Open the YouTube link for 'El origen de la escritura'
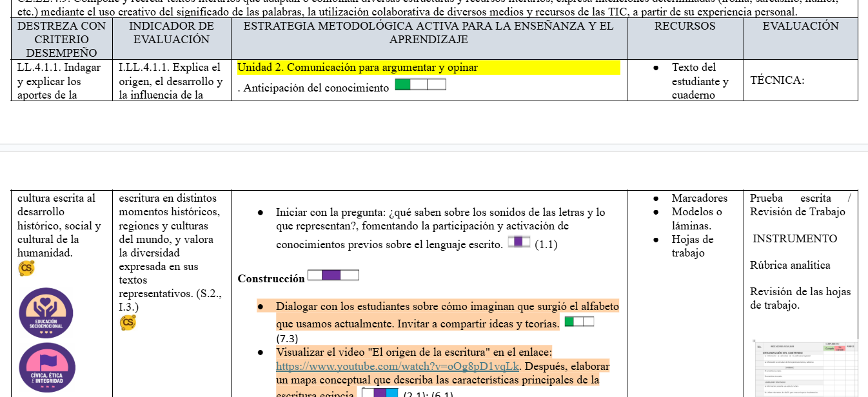This screenshot has height=397, width=868. (398, 366)
